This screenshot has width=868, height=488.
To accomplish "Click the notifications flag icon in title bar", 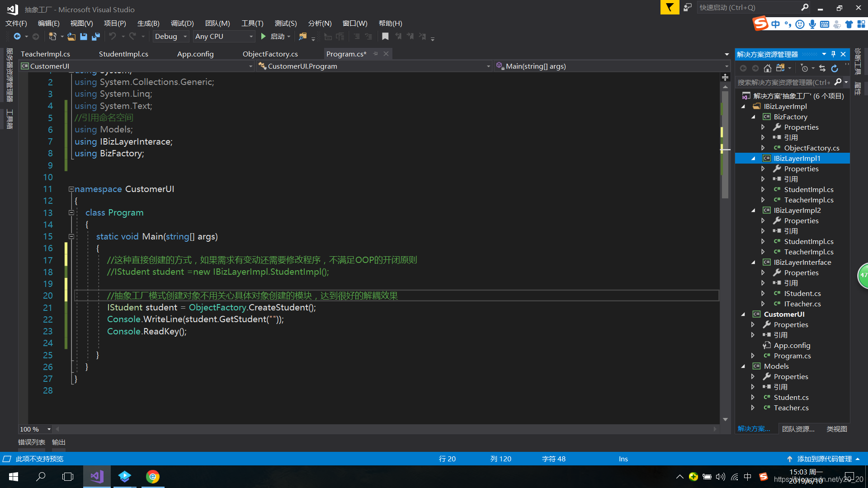I will (670, 7).
